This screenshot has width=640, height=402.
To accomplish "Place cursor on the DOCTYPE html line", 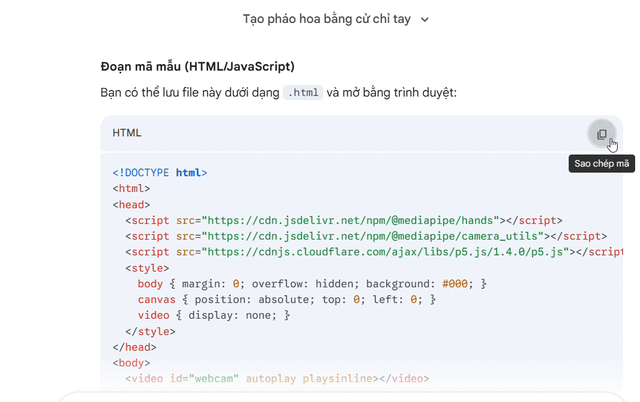I will pyautogui.click(x=160, y=172).
